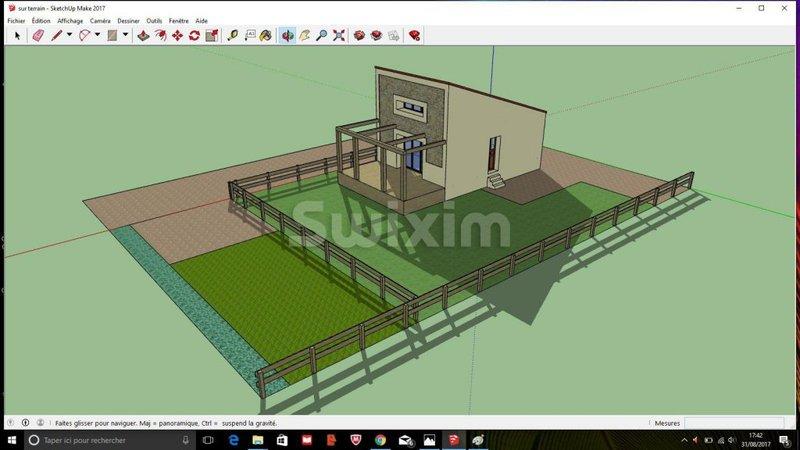Open the Caméra menu

pos(100,20)
